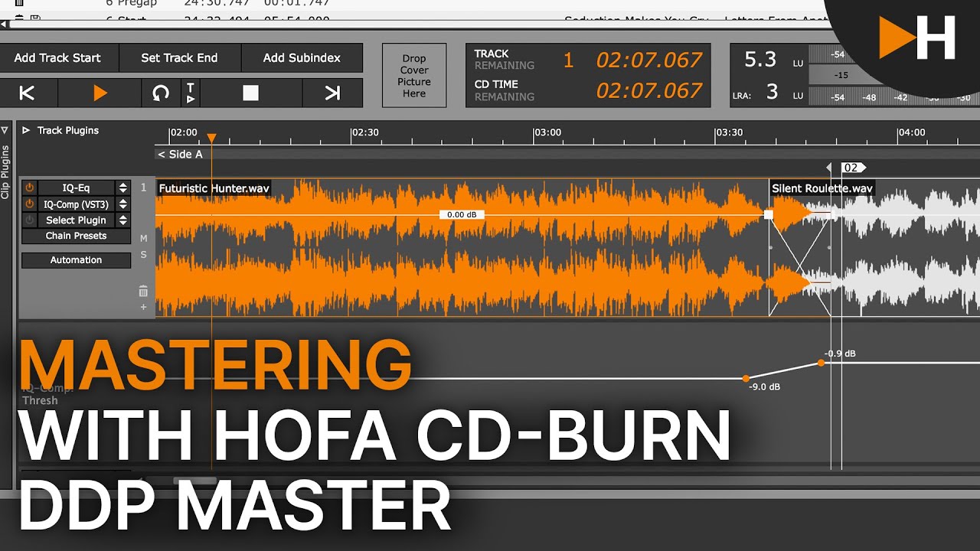Stop playback with the square Stop button

click(x=250, y=93)
